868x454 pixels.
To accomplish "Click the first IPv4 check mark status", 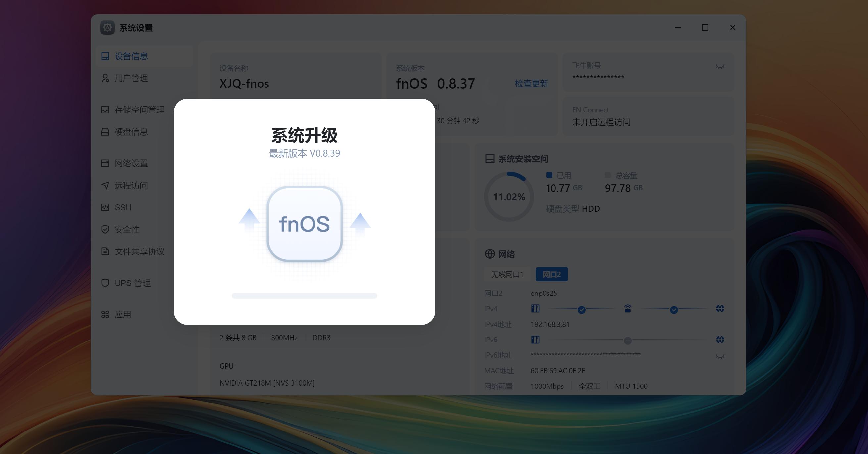I will pyautogui.click(x=582, y=310).
